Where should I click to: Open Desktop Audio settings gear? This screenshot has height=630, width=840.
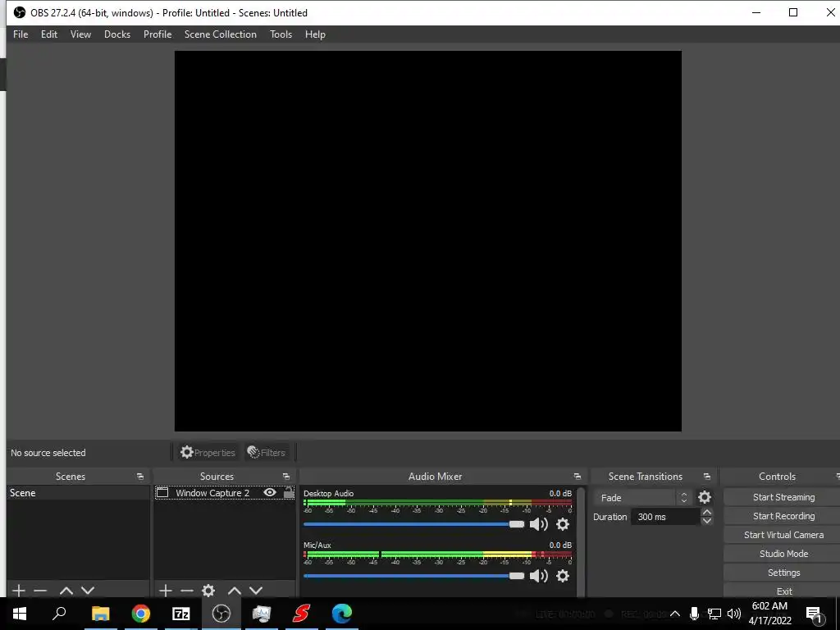click(563, 524)
